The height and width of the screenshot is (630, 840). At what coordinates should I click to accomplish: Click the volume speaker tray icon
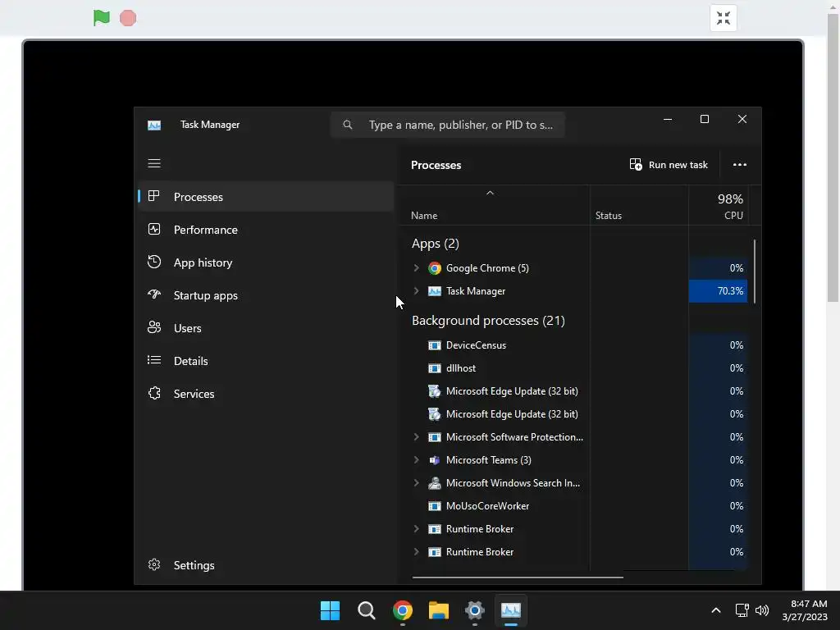pyautogui.click(x=762, y=610)
